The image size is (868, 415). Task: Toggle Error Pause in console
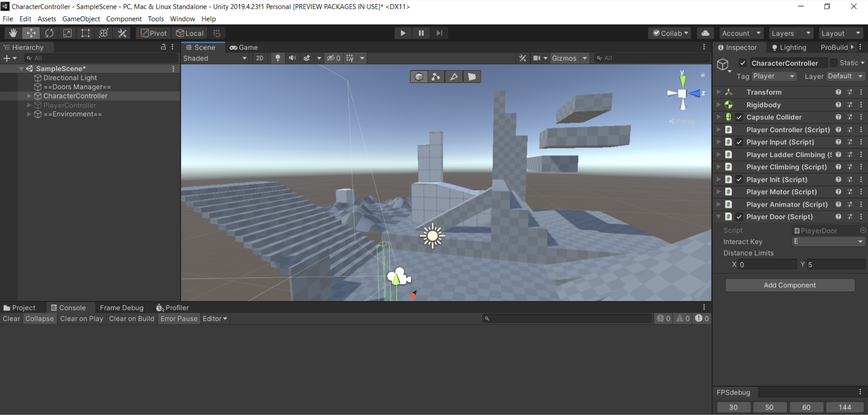click(x=178, y=319)
